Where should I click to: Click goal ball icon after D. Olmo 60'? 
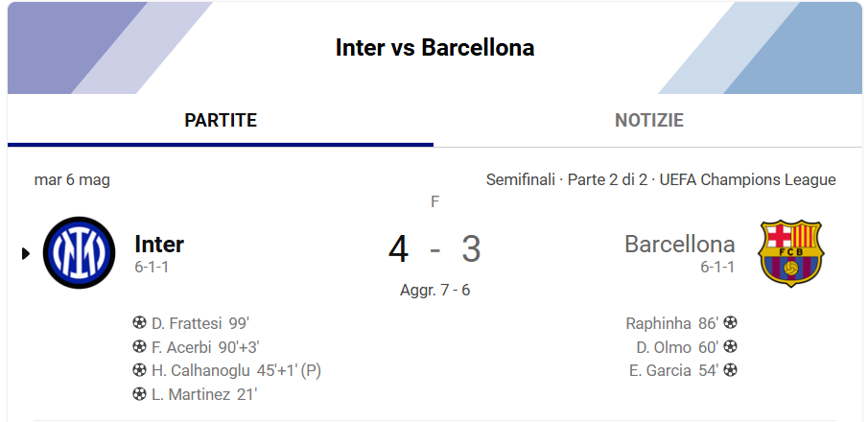[x=730, y=346]
